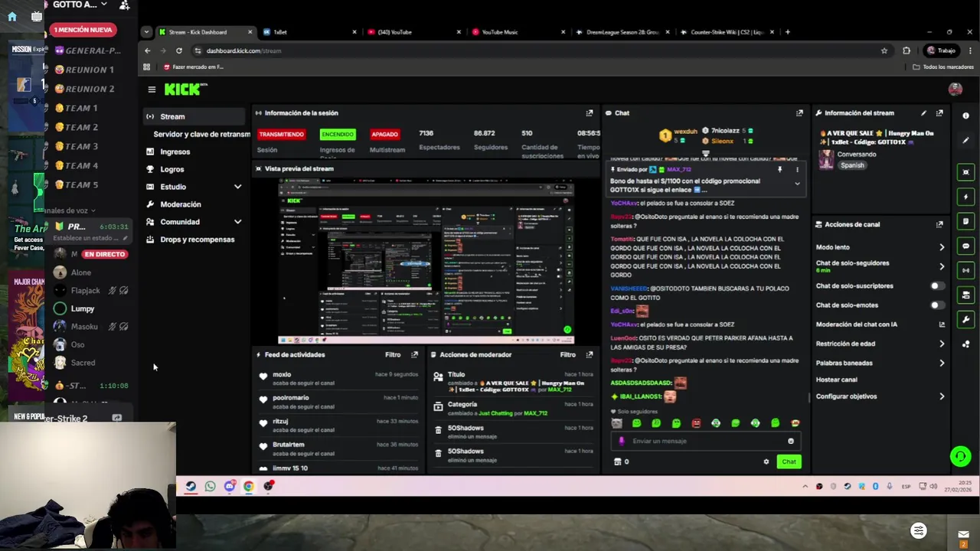The height and width of the screenshot is (551, 980).
Task: Click the 1 MENCIÓN NUEVA badge in Discord
Action: tap(83, 30)
